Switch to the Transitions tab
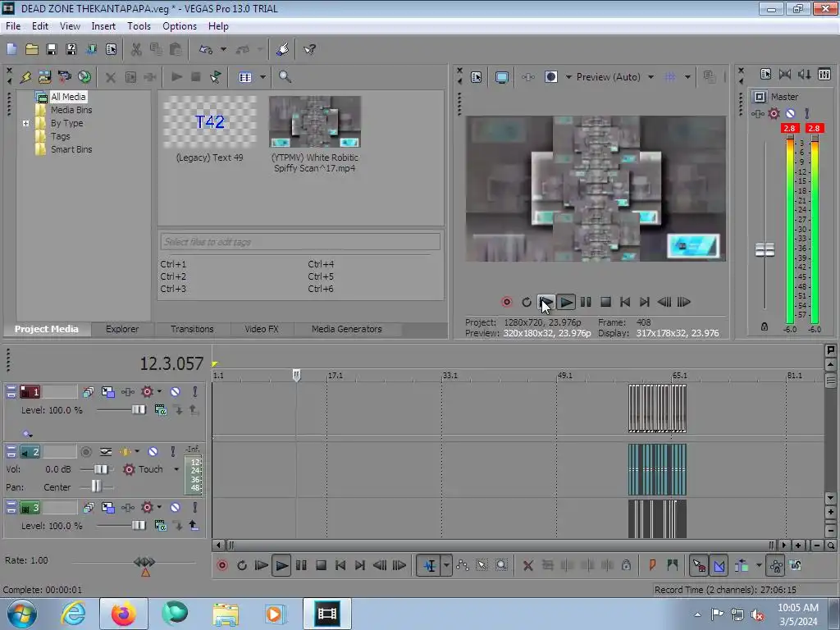The image size is (840, 630). click(192, 329)
